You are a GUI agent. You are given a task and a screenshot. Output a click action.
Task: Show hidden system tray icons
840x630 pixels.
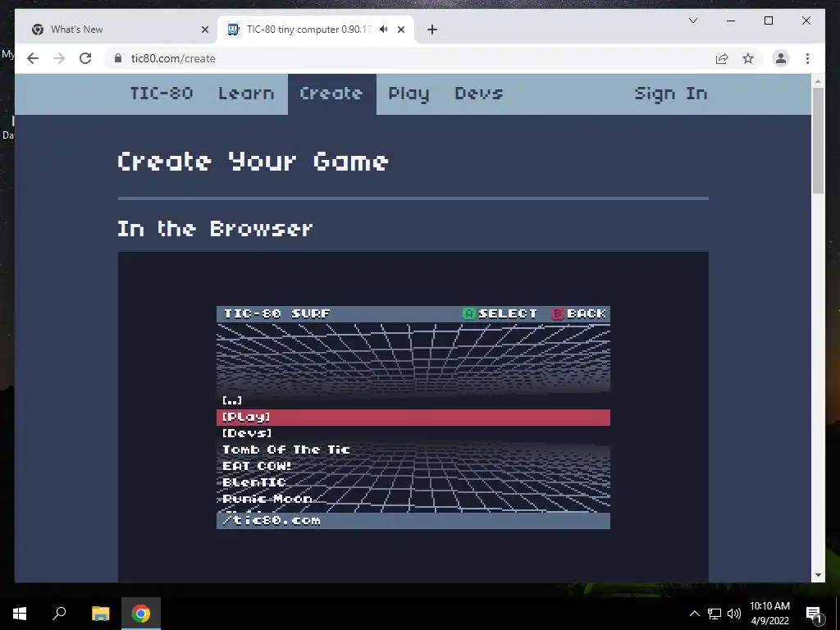pos(694,614)
